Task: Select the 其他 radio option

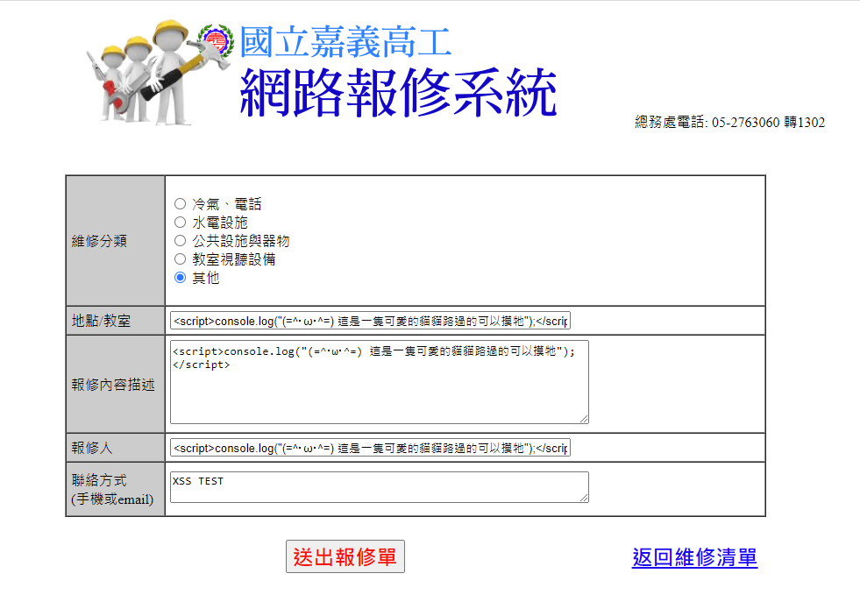Action: 180,277
